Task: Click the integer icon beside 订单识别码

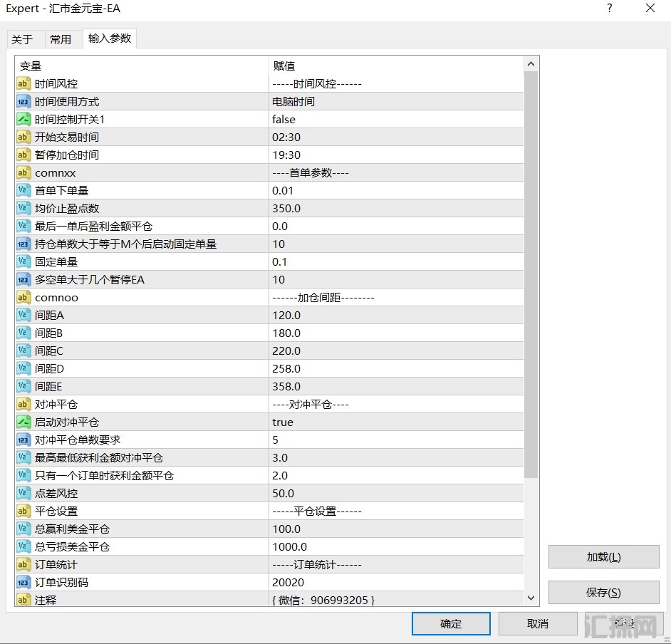Action: click(x=23, y=583)
